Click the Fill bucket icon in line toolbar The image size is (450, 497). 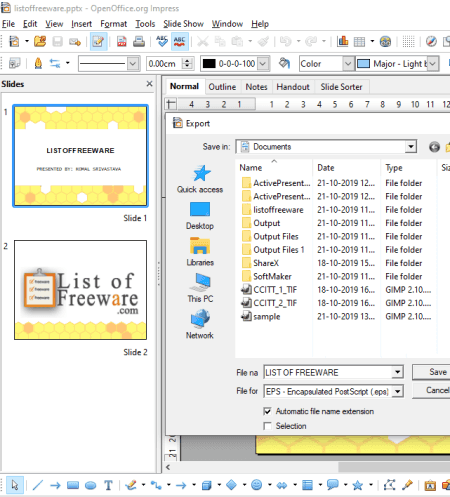point(284,63)
